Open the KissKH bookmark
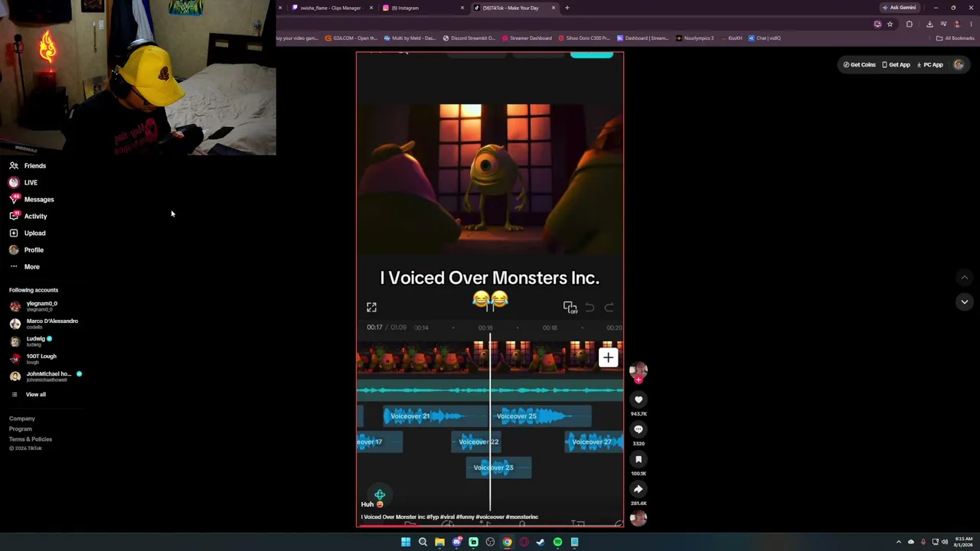980x551 pixels. click(732, 38)
